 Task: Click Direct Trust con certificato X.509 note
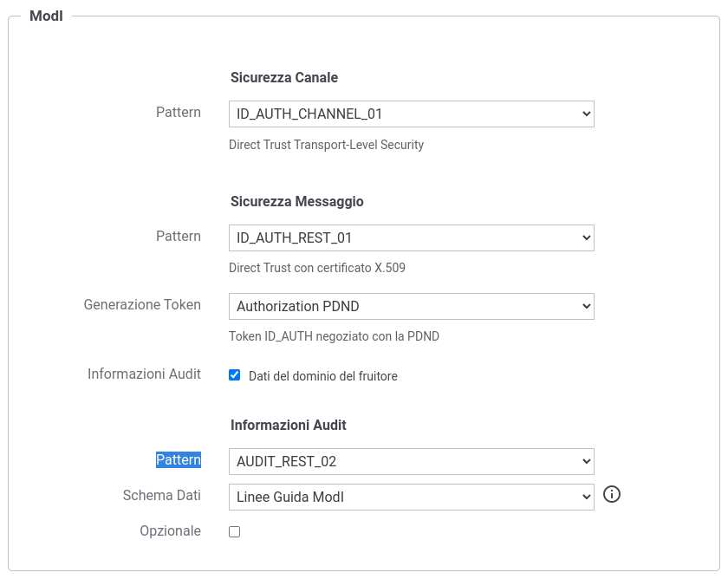[317, 268]
